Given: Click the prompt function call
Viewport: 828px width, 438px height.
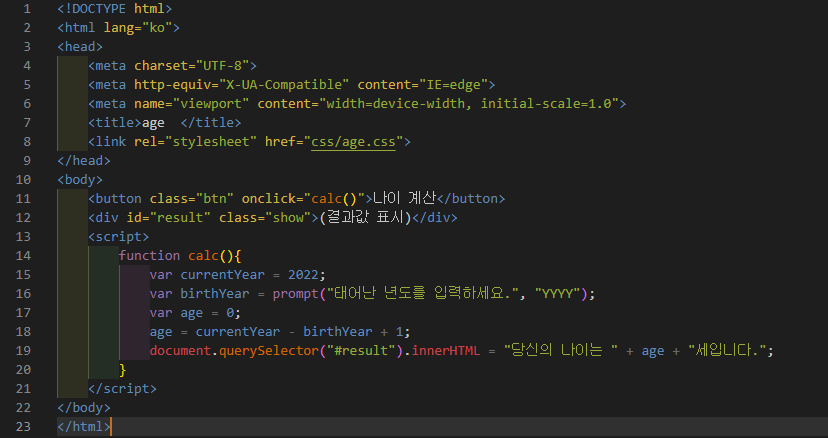Looking at the screenshot, I should [x=296, y=294].
